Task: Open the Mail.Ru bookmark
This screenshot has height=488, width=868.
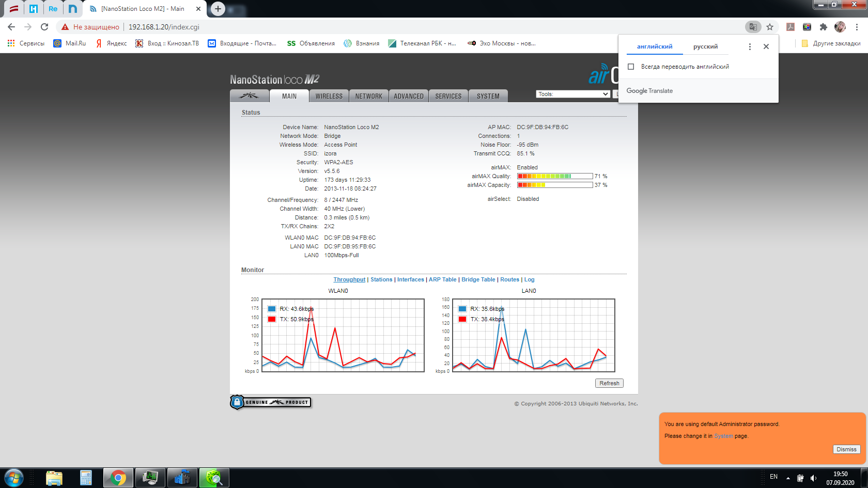Action: pyautogui.click(x=70, y=43)
